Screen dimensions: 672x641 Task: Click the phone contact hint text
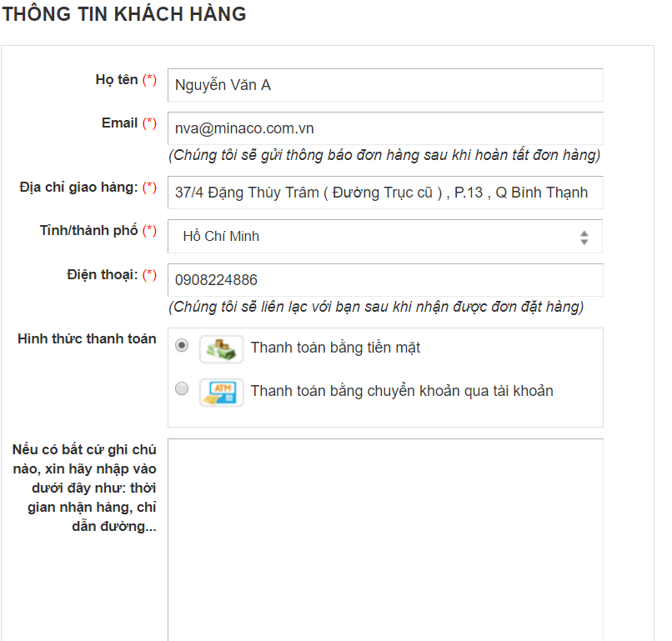[x=376, y=307]
